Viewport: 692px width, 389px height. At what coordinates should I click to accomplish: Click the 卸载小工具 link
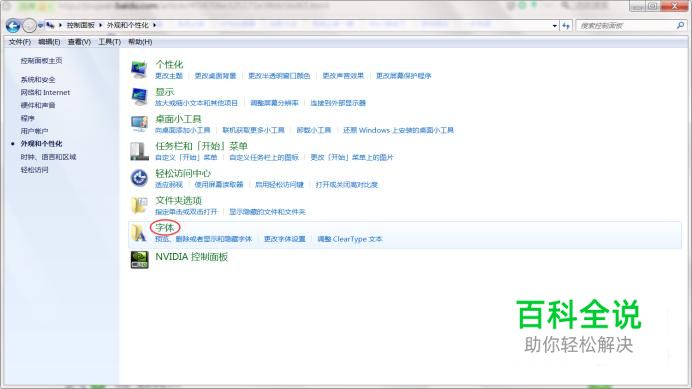coord(314,130)
